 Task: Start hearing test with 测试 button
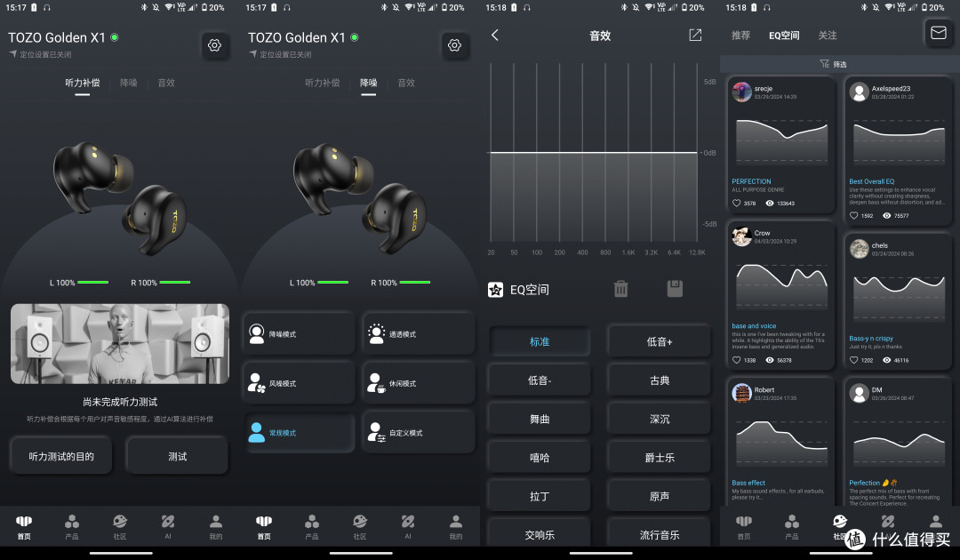(178, 456)
